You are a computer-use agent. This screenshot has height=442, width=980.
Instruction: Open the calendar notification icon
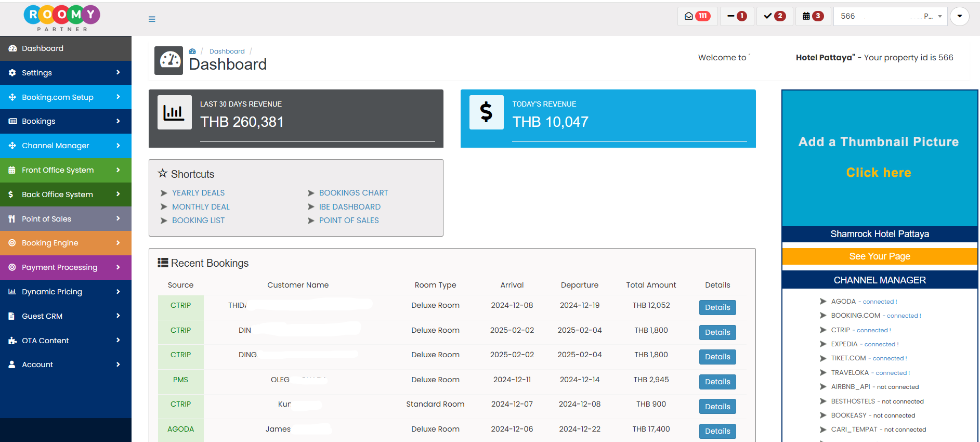pos(813,16)
